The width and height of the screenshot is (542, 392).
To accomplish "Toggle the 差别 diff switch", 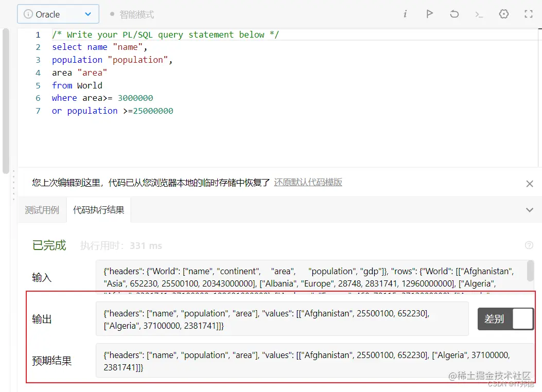I will click(505, 319).
